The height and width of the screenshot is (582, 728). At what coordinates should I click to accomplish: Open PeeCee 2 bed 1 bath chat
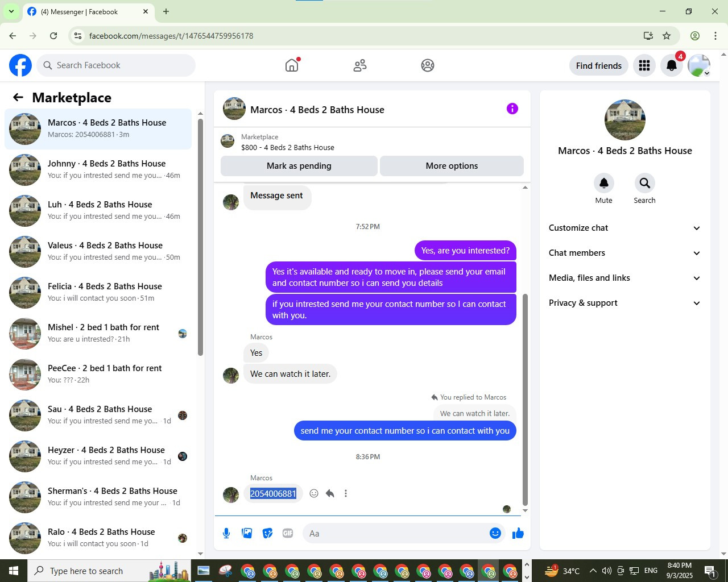[98, 374]
